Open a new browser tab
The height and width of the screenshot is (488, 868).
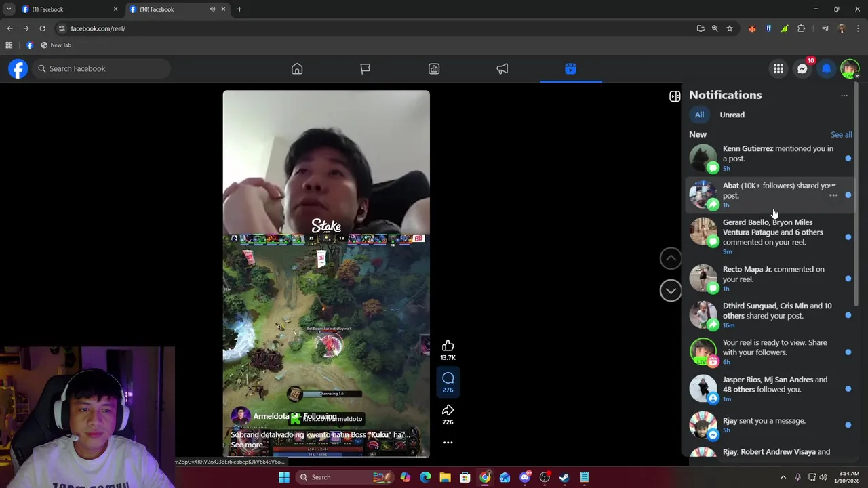[239, 9]
